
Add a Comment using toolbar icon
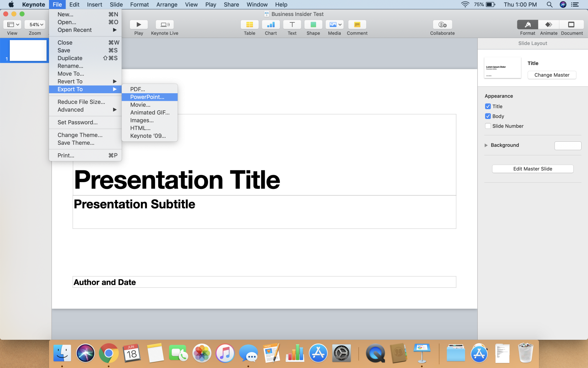coord(357,25)
